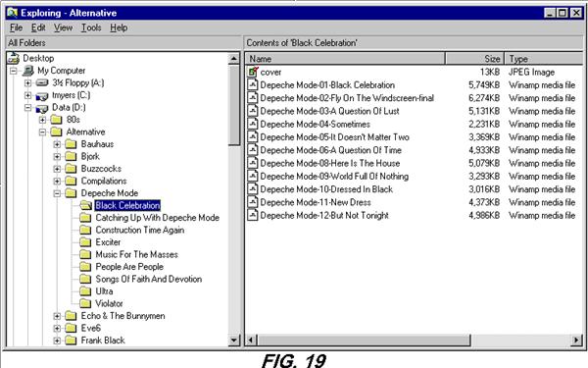Select the Depeche Mode-04-Sometimes file icon
Screen dimensions: 588x368
(x=253, y=124)
